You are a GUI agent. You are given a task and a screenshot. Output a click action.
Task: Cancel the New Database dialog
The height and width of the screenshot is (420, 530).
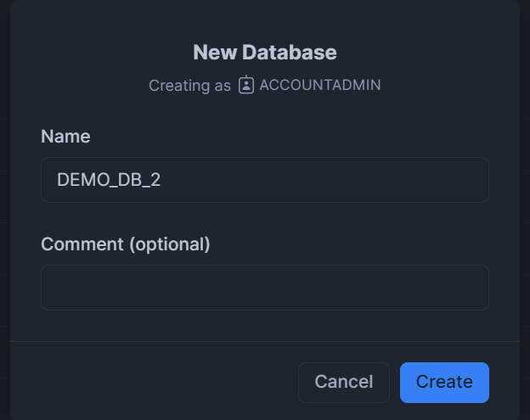pyautogui.click(x=344, y=383)
